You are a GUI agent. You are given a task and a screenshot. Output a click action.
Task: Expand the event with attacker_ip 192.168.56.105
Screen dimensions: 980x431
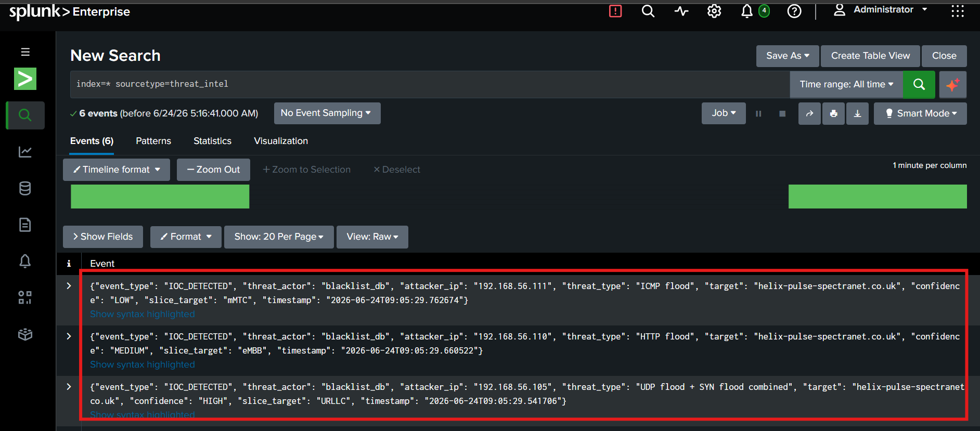point(69,387)
